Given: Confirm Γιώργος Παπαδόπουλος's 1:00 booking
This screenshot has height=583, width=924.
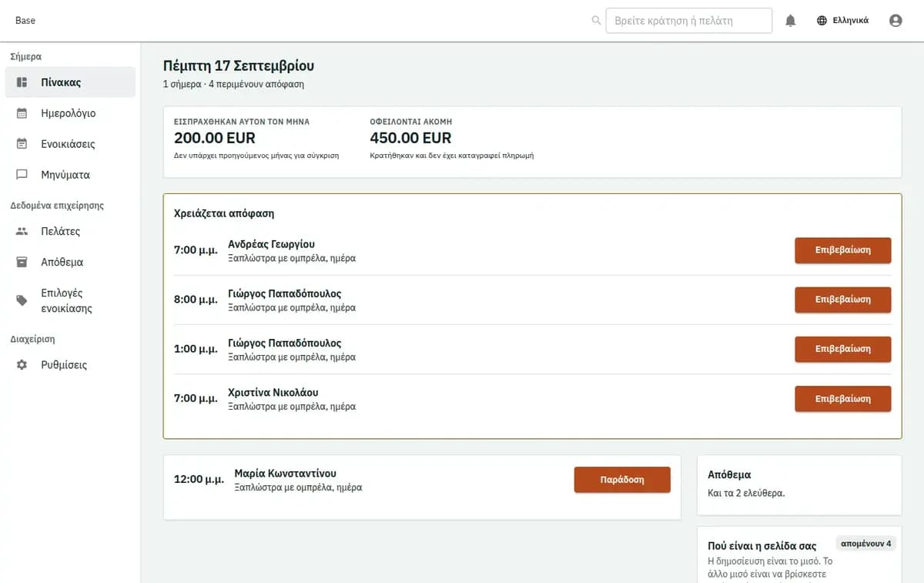Looking at the screenshot, I should pos(843,349).
